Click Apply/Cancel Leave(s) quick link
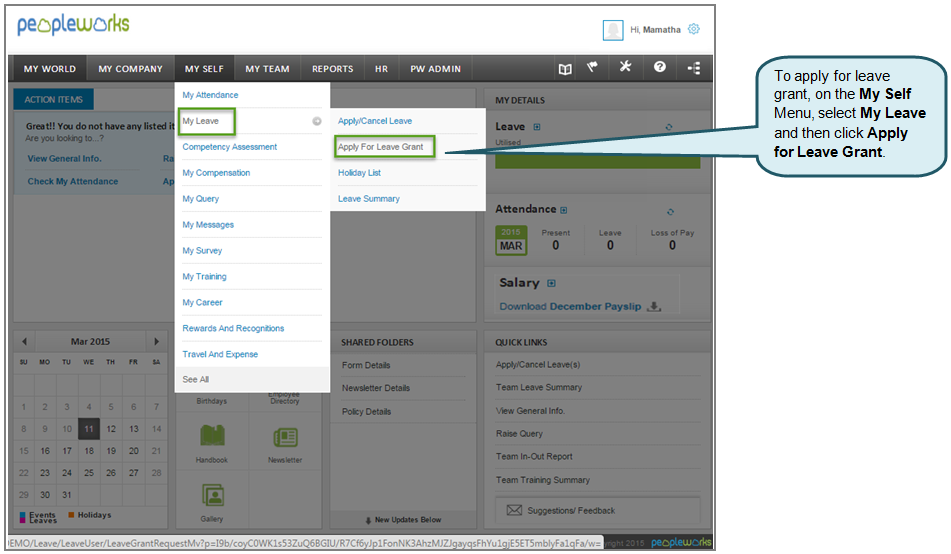 (x=538, y=365)
